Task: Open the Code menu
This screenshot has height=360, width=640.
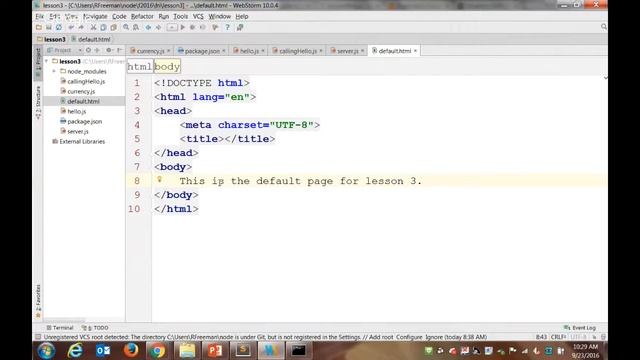Action: (x=119, y=16)
